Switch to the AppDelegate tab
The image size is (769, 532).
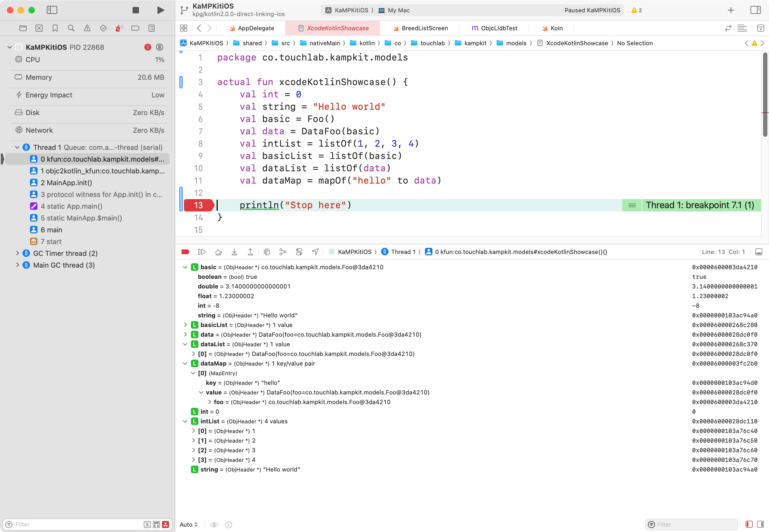pyautogui.click(x=251, y=28)
